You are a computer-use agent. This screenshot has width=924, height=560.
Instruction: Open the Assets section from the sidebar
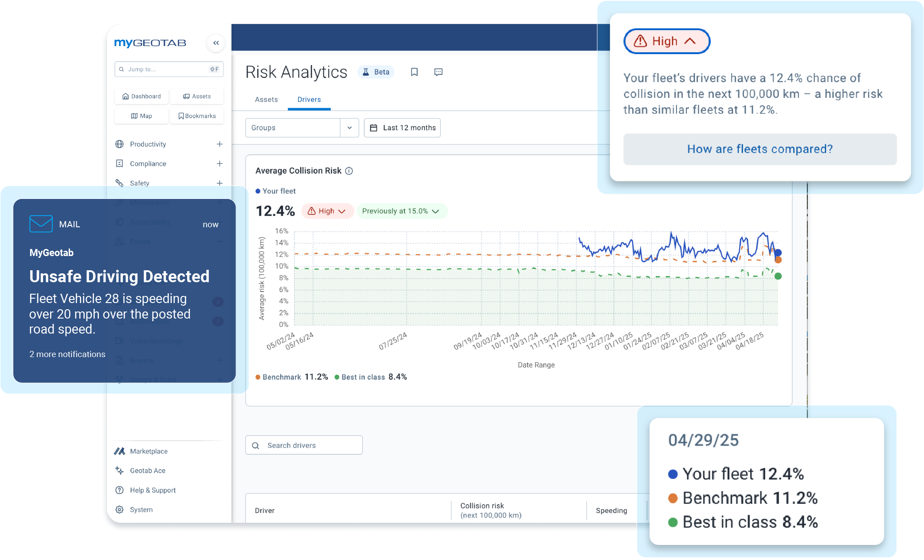tap(197, 96)
